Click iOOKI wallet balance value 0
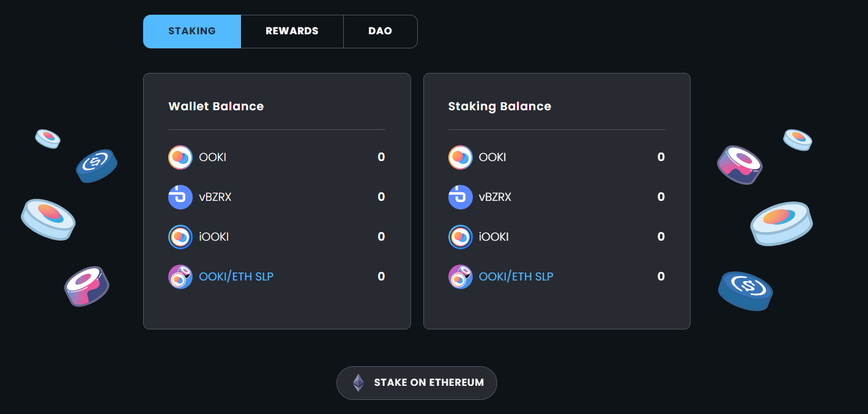This screenshot has height=414, width=868. pyautogui.click(x=381, y=237)
